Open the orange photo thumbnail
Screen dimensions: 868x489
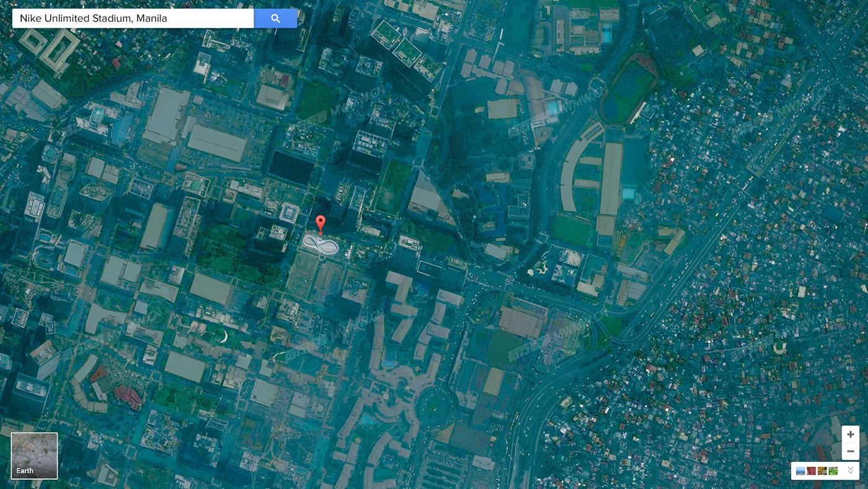[822, 471]
